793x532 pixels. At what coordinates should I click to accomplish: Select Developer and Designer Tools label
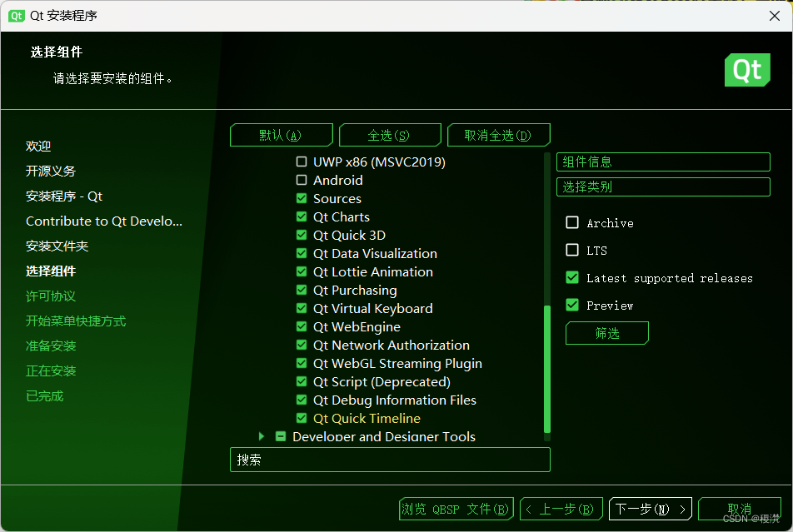coord(384,436)
